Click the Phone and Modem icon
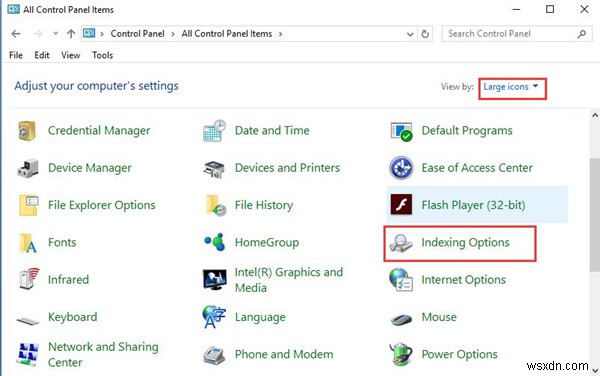 (x=214, y=355)
